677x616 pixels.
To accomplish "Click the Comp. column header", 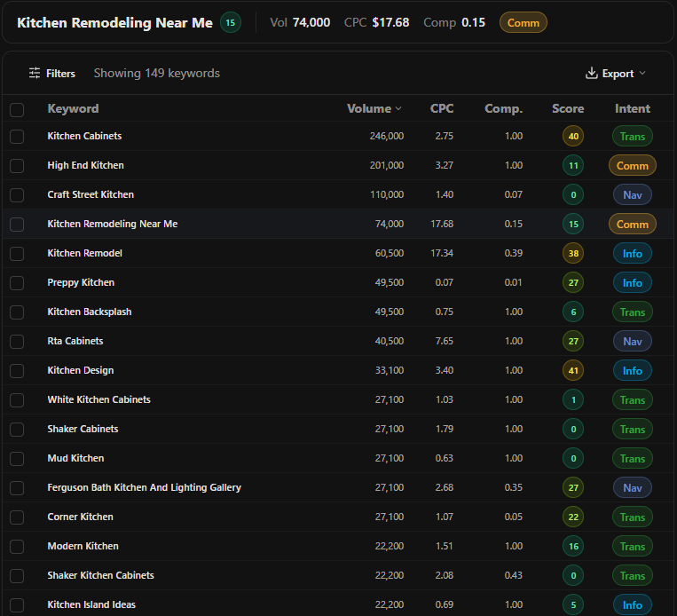I will coord(503,108).
